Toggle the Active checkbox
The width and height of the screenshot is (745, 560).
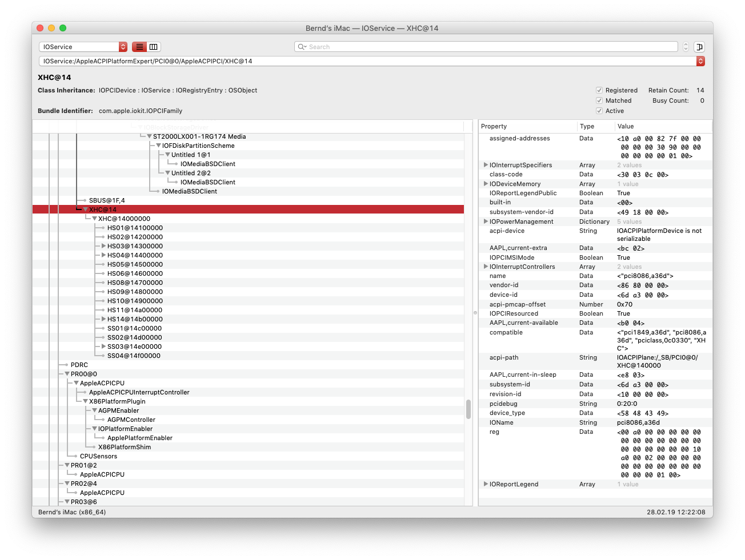[x=599, y=111]
